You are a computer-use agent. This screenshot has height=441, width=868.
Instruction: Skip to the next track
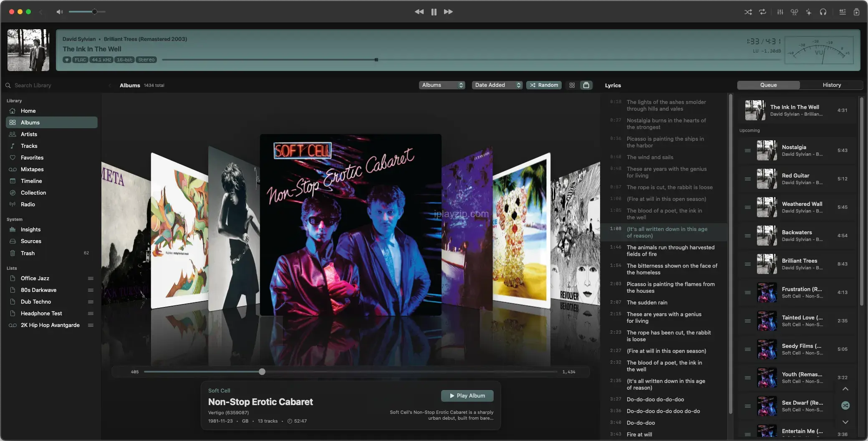(448, 12)
